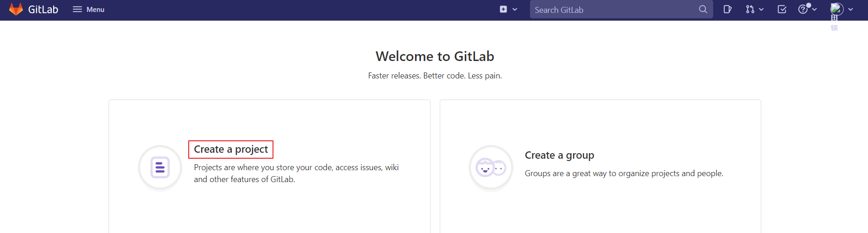Click the Create a project heading
The width and height of the screenshot is (868, 233).
(231, 150)
